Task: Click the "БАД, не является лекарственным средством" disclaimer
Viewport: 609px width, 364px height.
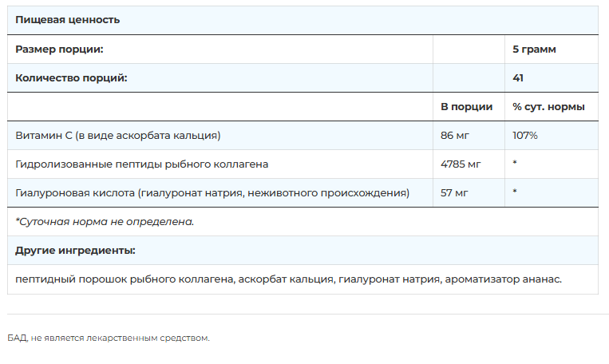Action: [109, 338]
